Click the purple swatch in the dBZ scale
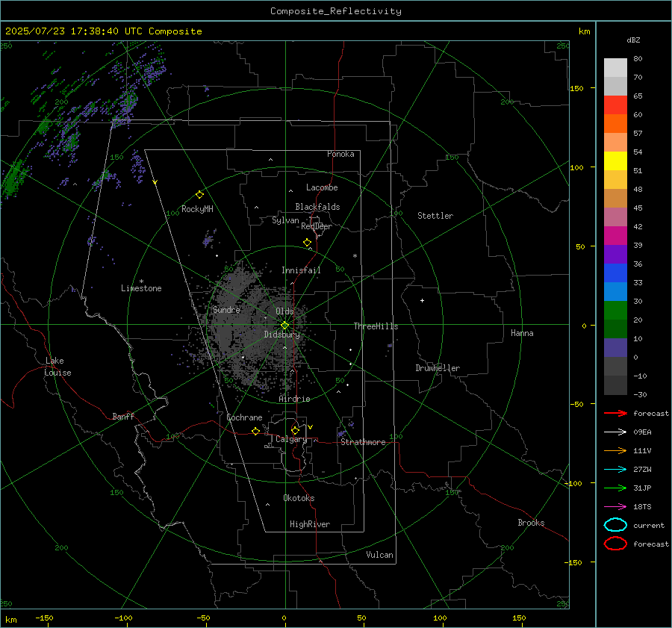672x628 pixels. 615,254
